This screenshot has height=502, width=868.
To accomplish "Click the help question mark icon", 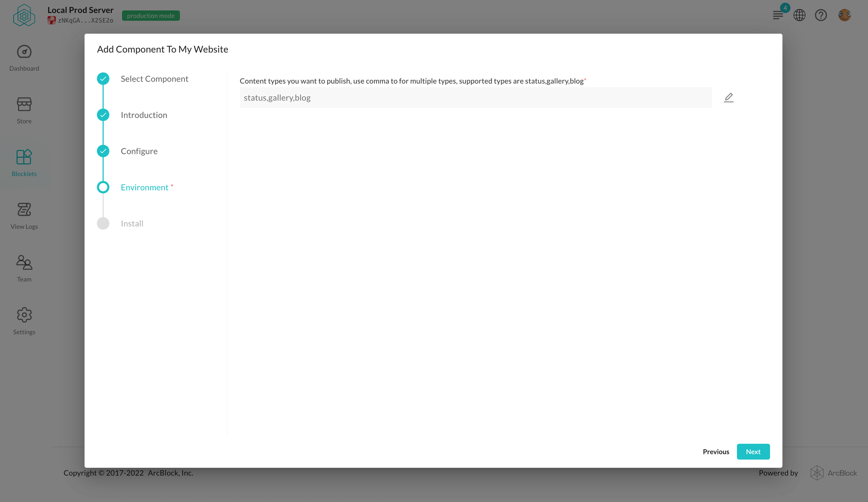I will pos(822,15).
